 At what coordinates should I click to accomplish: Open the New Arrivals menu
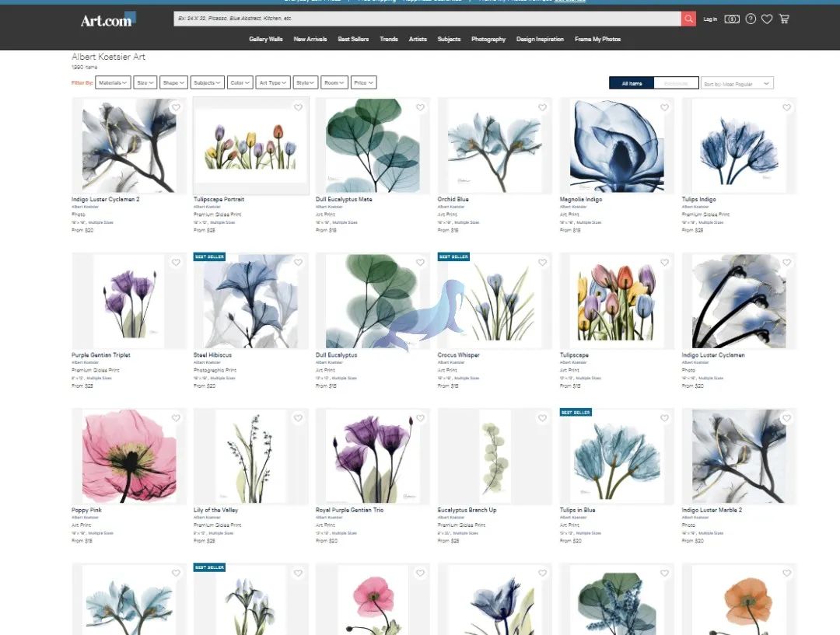click(310, 39)
